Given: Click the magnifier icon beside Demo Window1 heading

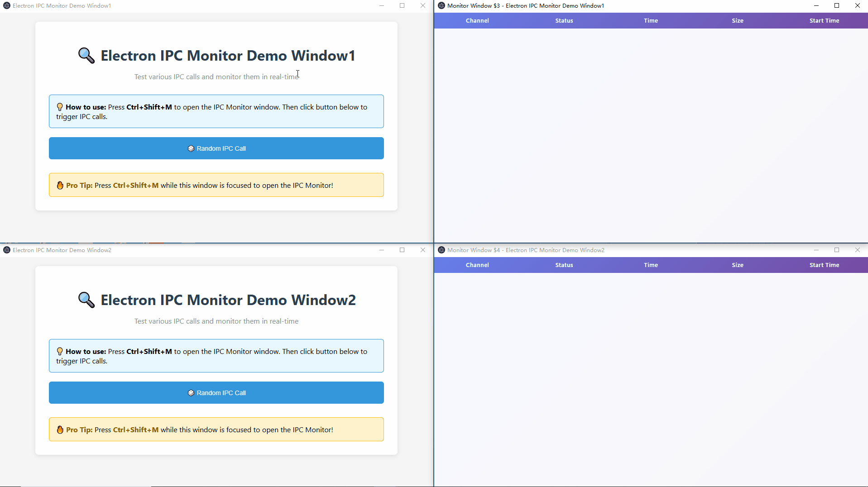Looking at the screenshot, I should pyautogui.click(x=86, y=56).
